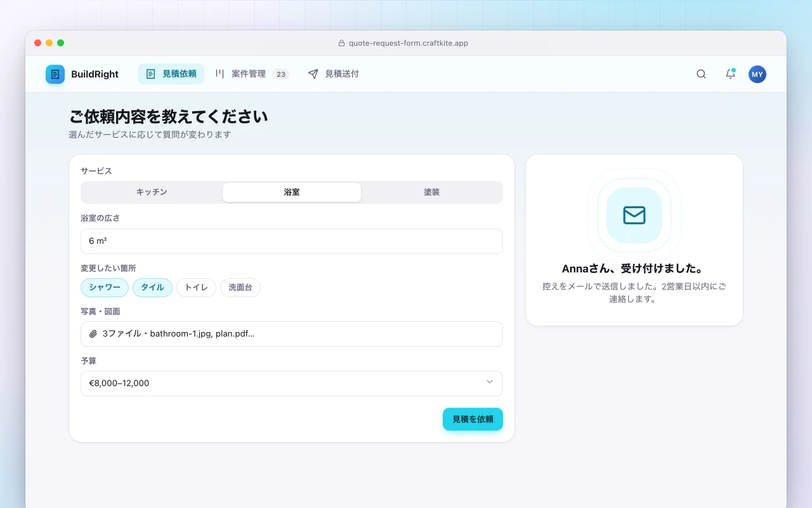Viewport: 812px width, 508px height.
Task: Toggle the トイレ chip
Action: pyautogui.click(x=196, y=288)
